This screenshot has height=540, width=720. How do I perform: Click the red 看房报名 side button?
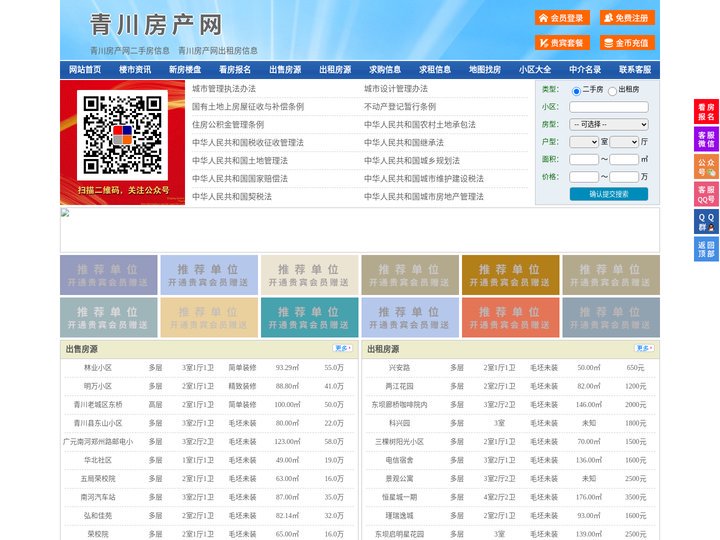click(x=706, y=112)
